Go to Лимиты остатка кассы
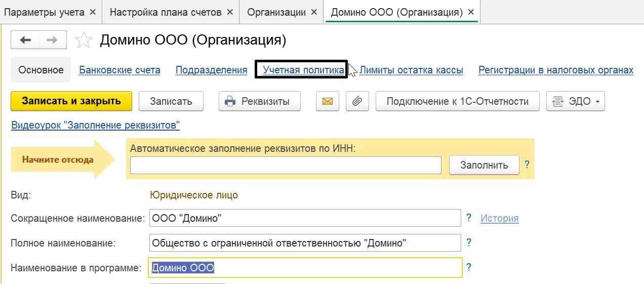 [x=411, y=70]
